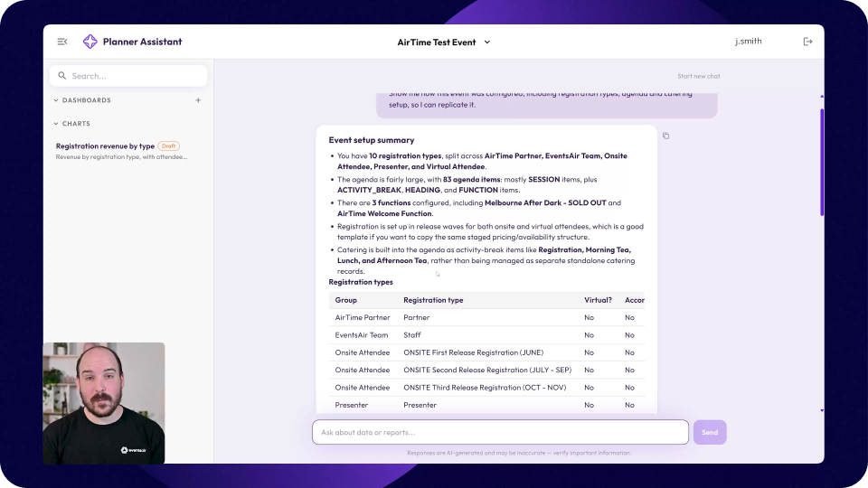The image size is (868, 488).
Task: Select the Staff registration type cell
Action: click(412, 335)
